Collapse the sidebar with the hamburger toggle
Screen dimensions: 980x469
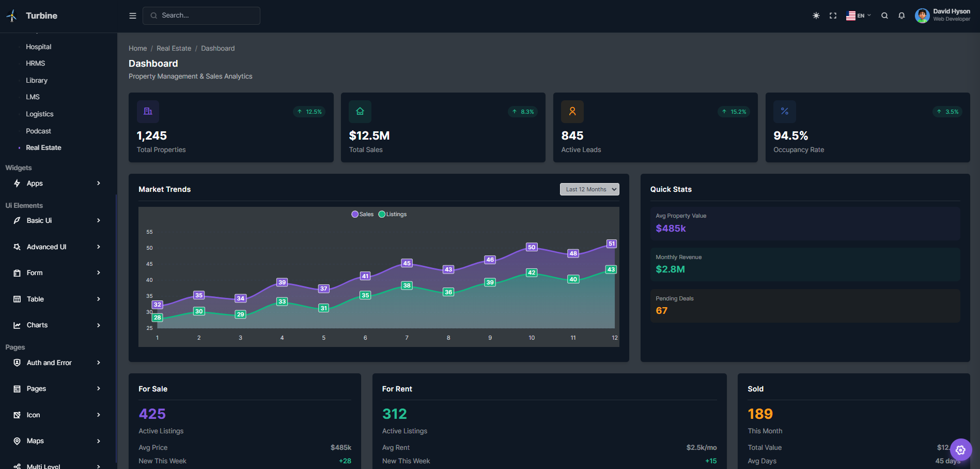132,16
